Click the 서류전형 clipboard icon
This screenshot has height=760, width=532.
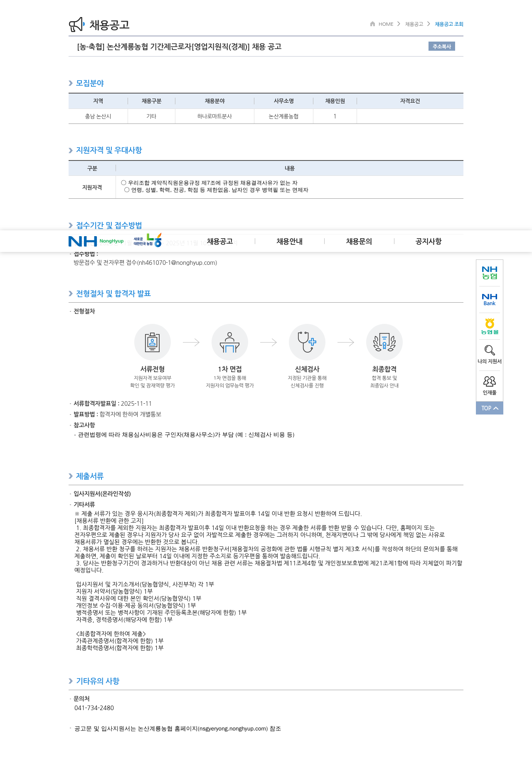pyautogui.click(x=153, y=342)
